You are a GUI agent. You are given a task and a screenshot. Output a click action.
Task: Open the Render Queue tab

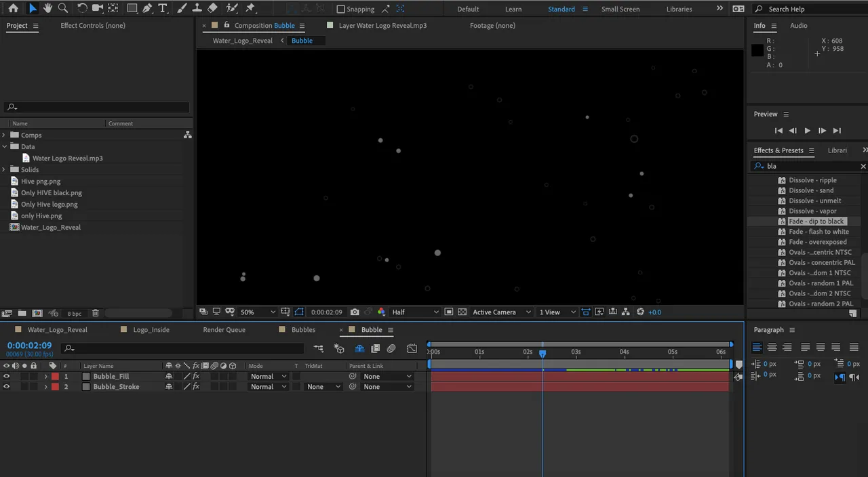(224, 329)
